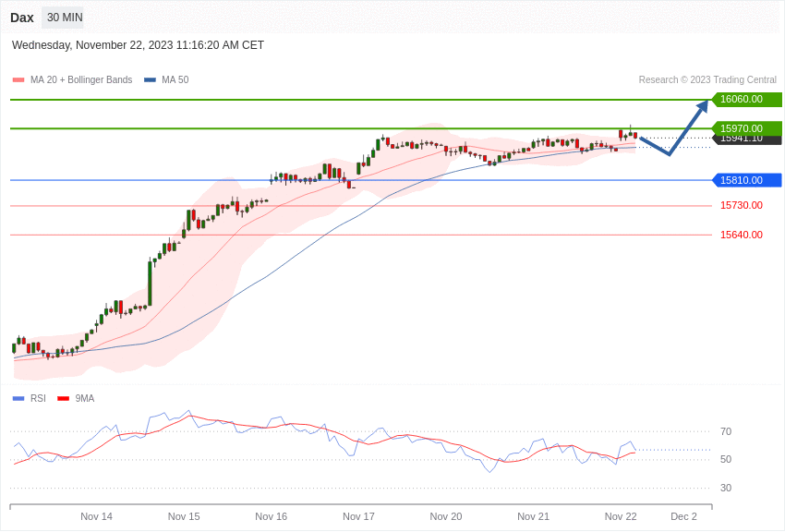Click the Nov 22 date axis label
The width and height of the screenshot is (785, 532).
click(x=621, y=516)
